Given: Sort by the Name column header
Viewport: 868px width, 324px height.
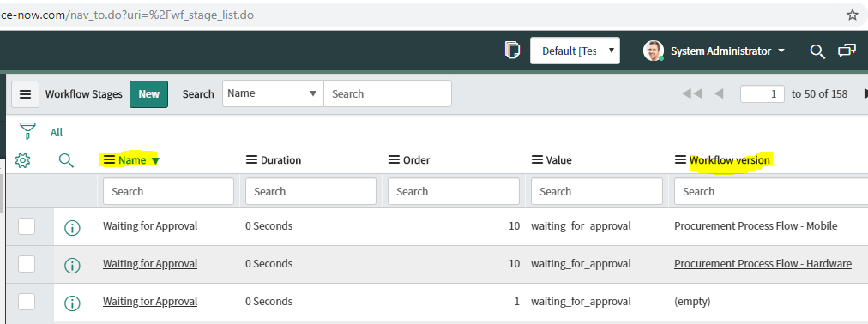Looking at the screenshot, I should 132,160.
